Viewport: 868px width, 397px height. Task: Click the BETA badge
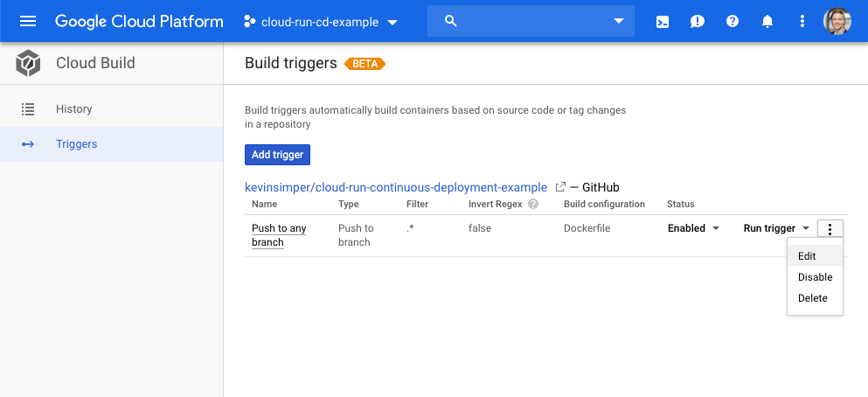tap(365, 64)
